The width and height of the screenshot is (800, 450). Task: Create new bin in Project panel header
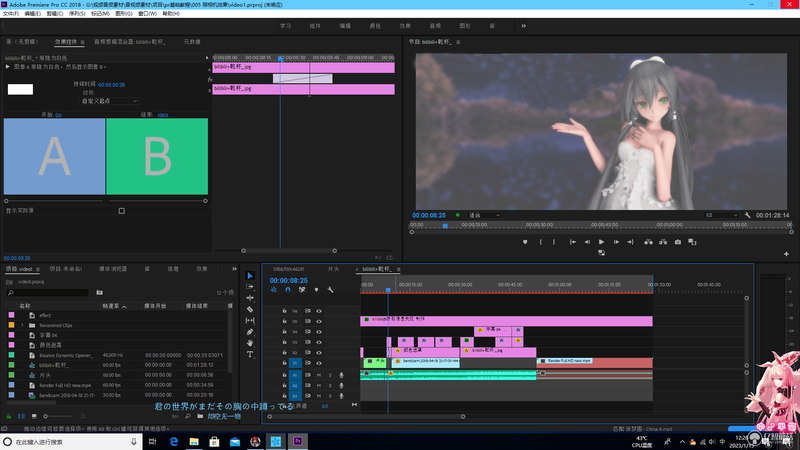pyautogui.click(x=99, y=292)
